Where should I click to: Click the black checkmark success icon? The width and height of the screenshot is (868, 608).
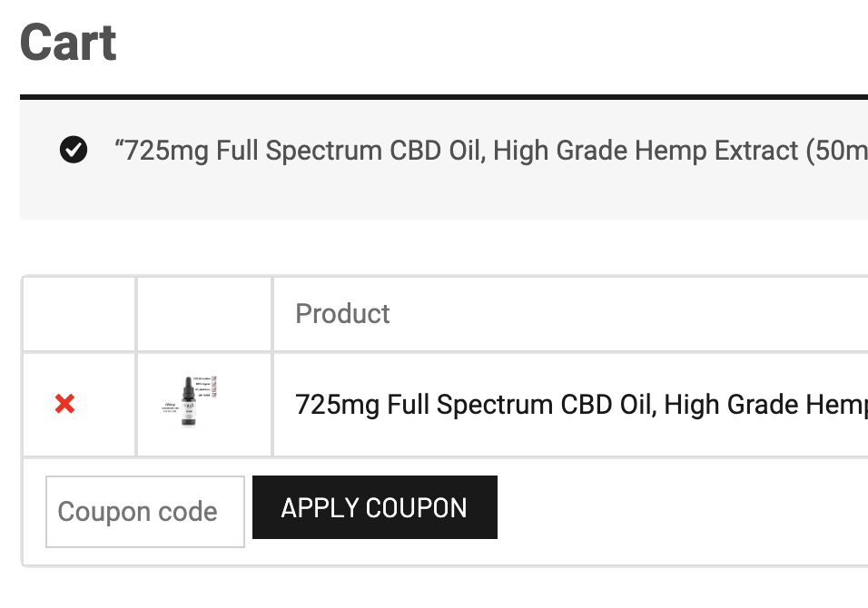point(74,150)
